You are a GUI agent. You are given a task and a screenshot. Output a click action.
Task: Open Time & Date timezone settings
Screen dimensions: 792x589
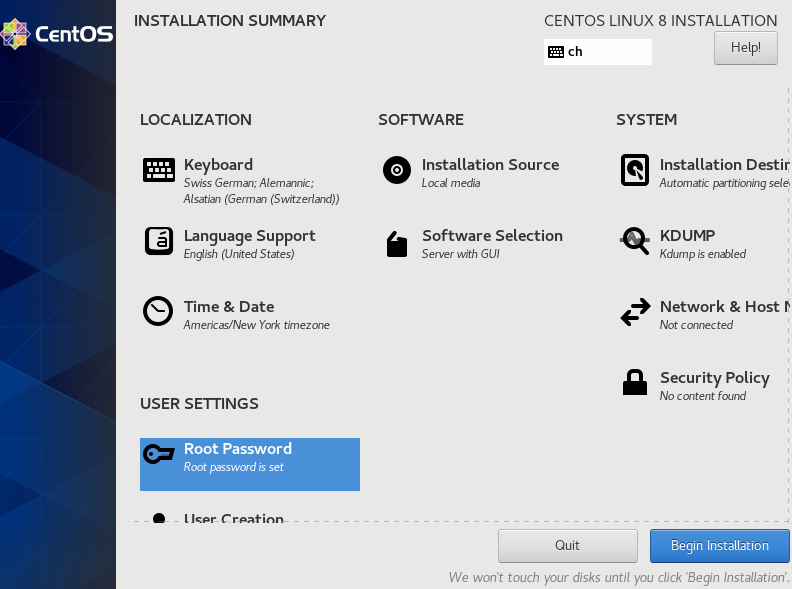256,325
